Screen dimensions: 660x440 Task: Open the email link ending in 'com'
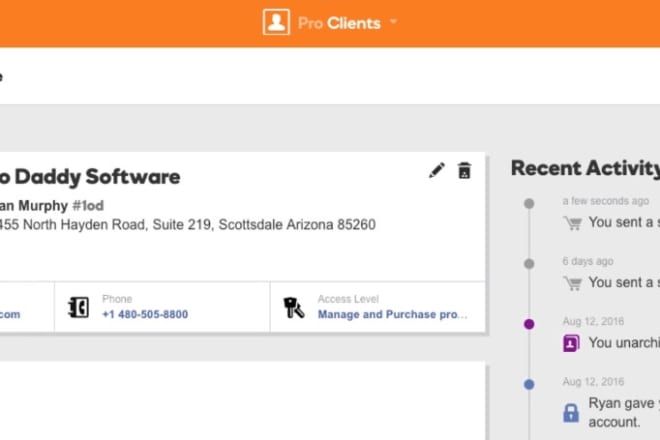[10, 315]
